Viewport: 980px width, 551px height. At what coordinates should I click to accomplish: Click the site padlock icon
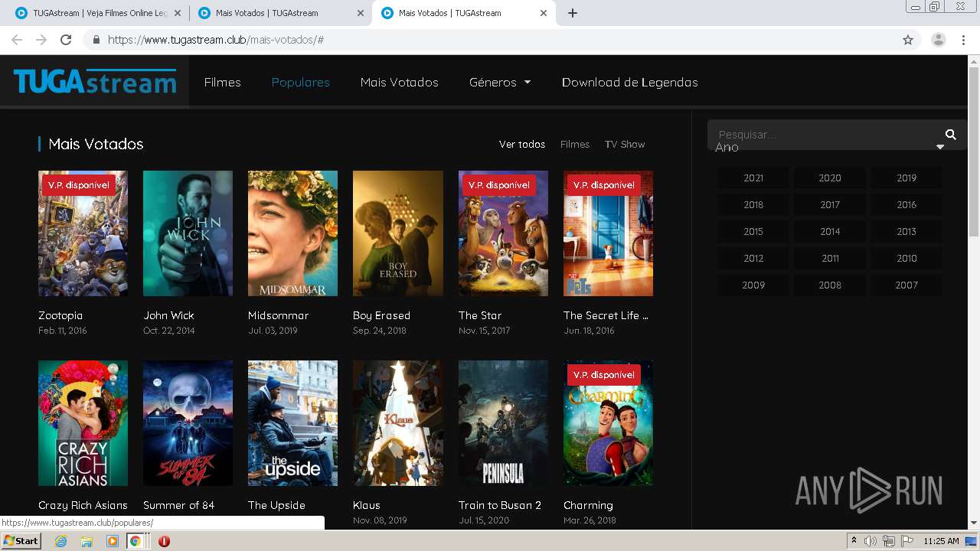click(96, 40)
